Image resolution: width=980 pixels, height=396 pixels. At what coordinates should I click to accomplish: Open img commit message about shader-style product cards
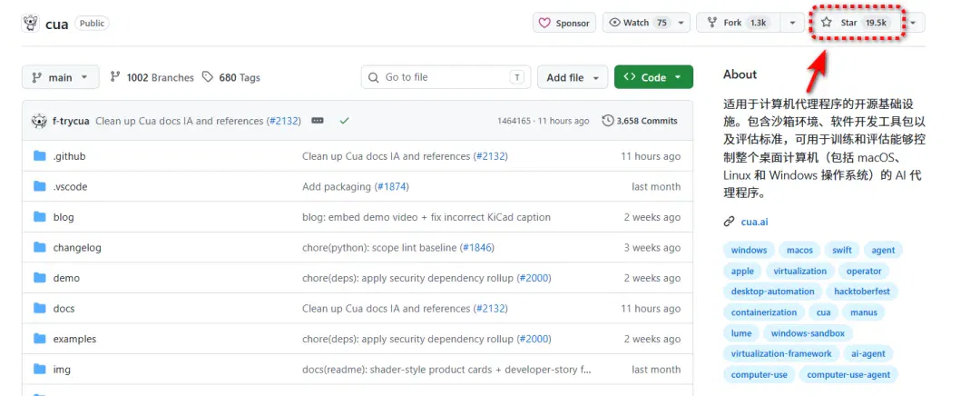point(446,370)
